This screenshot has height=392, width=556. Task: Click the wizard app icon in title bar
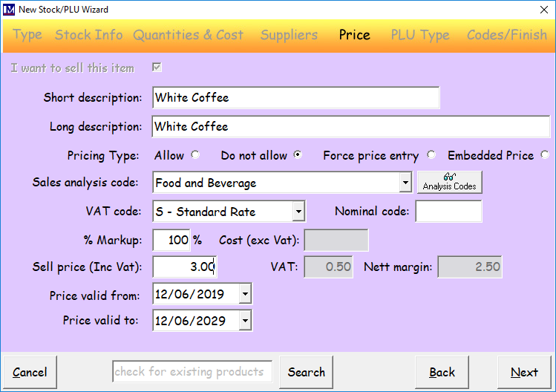tap(8, 10)
